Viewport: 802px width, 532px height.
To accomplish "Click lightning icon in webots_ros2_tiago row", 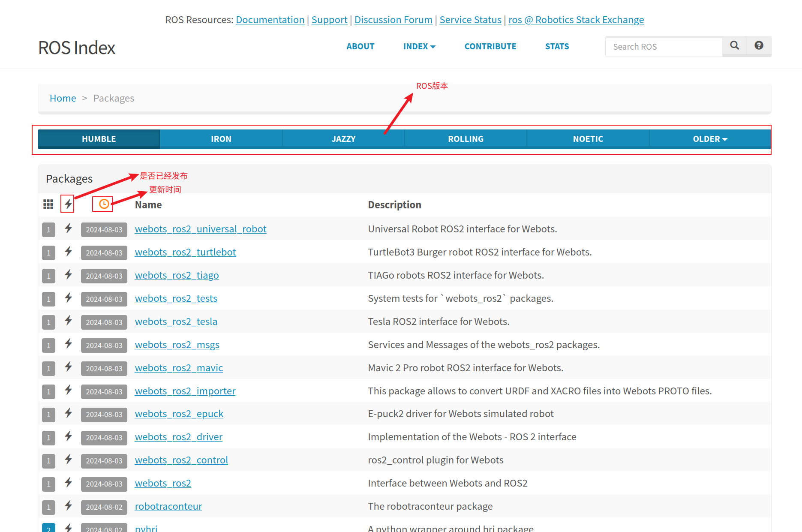I will 68,274.
